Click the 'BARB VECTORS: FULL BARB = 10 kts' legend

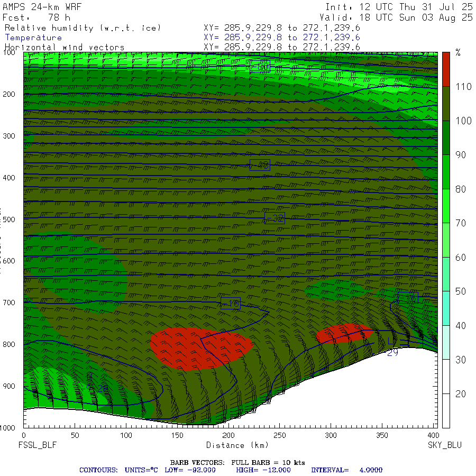pos(237,463)
